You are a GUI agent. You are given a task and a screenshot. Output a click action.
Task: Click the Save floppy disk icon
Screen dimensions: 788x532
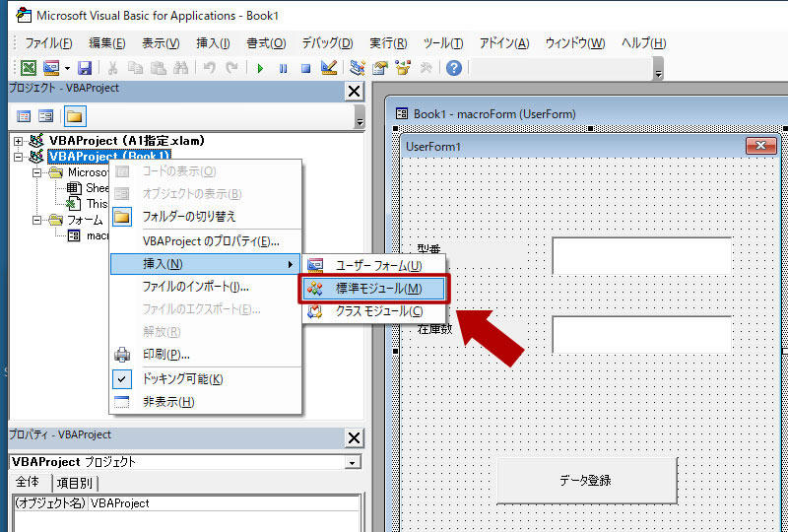coord(85,68)
